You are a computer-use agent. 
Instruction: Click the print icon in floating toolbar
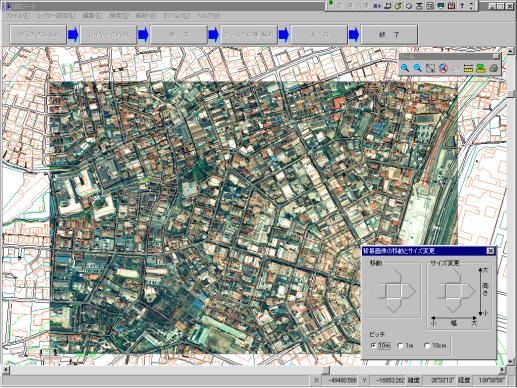494,68
